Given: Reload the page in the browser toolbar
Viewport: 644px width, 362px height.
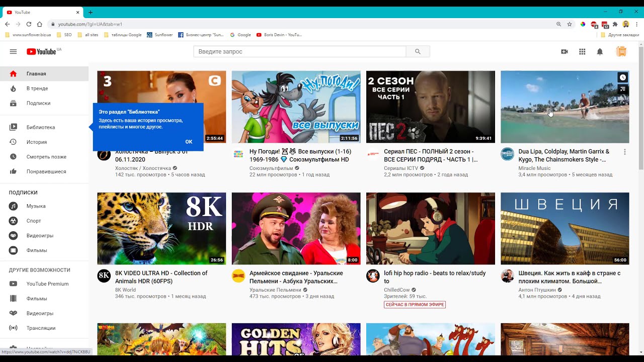Looking at the screenshot, I should click(29, 24).
